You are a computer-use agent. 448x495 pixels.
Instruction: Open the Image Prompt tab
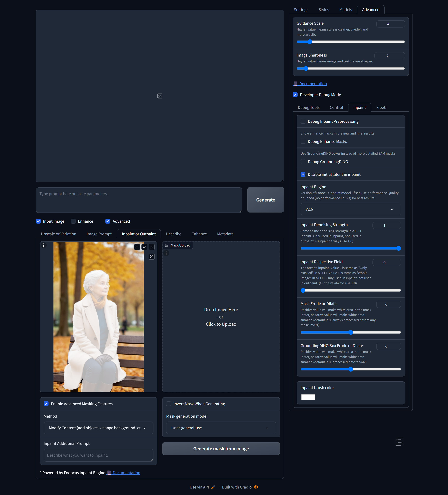pyautogui.click(x=99, y=234)
